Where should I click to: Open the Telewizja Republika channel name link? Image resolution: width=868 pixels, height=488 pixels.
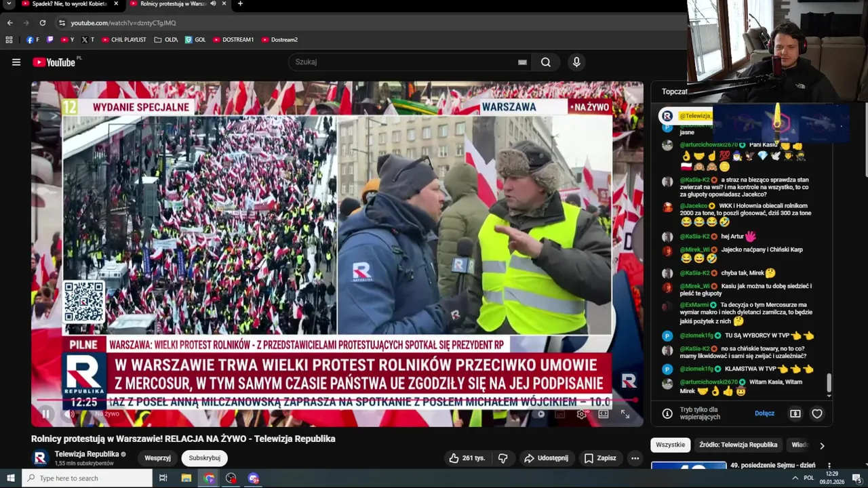(x=87, y=454)
